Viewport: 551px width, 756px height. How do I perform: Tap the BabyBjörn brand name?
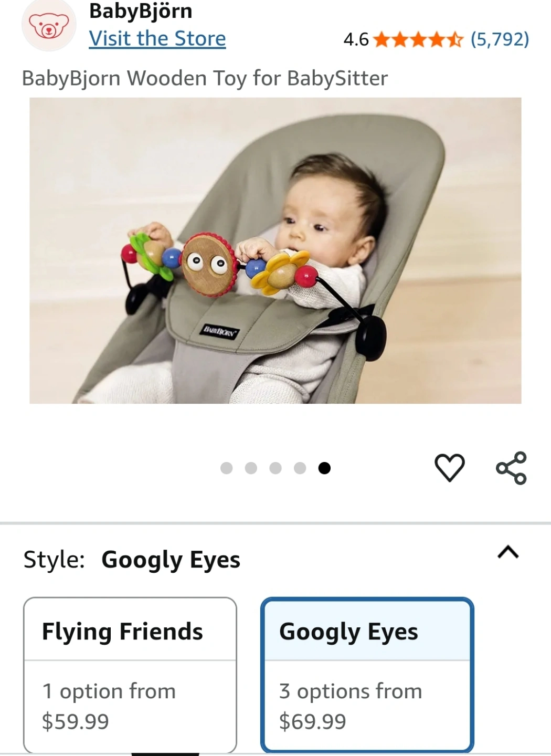click(x=141, y=10)
